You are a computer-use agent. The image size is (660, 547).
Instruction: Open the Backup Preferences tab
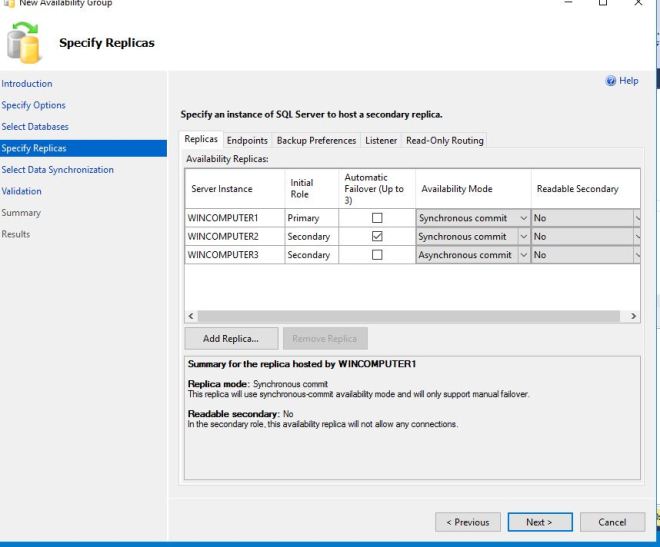[x=316, y=141]
